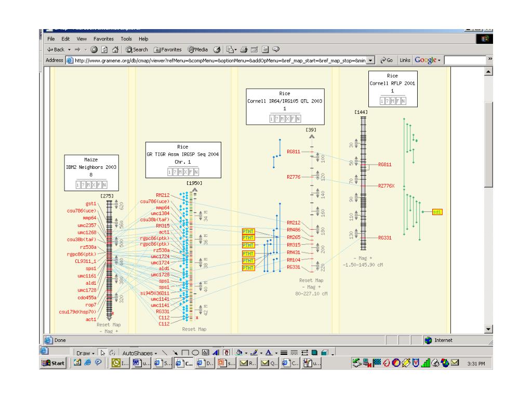Image resolution: width=532 pixels, height=399 pixels.
Task: Select the Rectangle tool in the Drawing toolbar
Action: [x=185, y=353]
